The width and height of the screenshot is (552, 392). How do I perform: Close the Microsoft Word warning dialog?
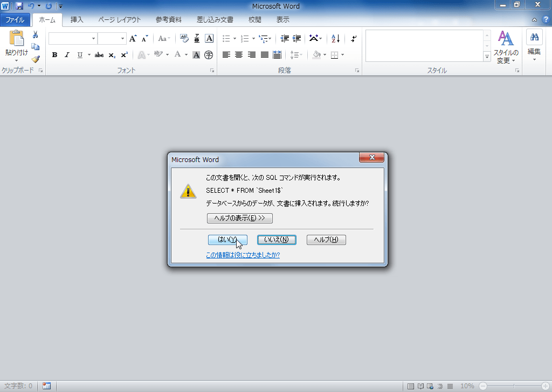pyautogui.click(x=371, y=158)
